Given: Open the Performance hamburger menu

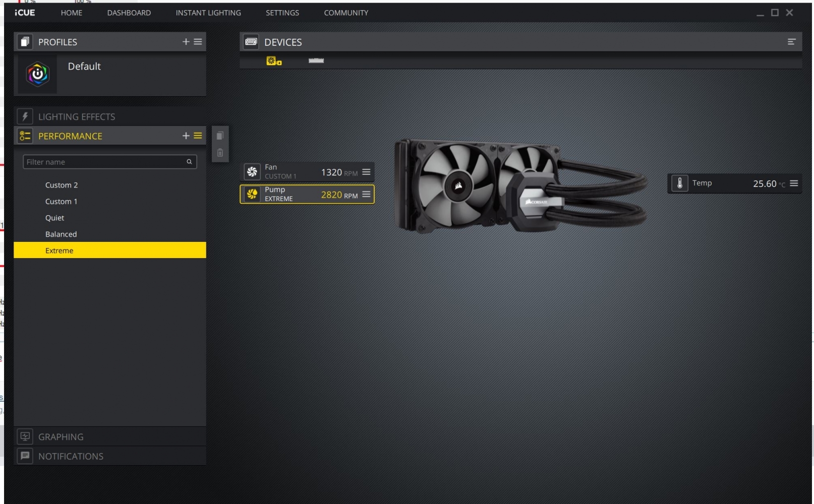Looking at the screenshot, I should pyautogui.click(x=198, y=136).
